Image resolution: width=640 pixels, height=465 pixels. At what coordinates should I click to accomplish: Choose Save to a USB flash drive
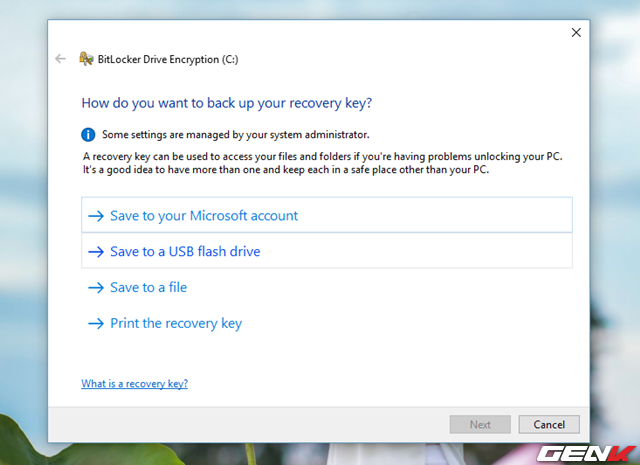pos(327,251)
